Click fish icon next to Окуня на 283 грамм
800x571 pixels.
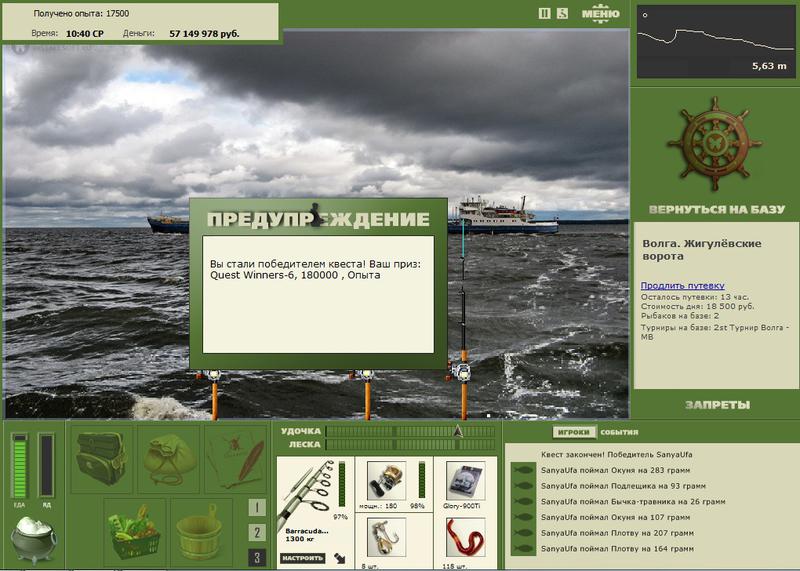tap(523, 470)
